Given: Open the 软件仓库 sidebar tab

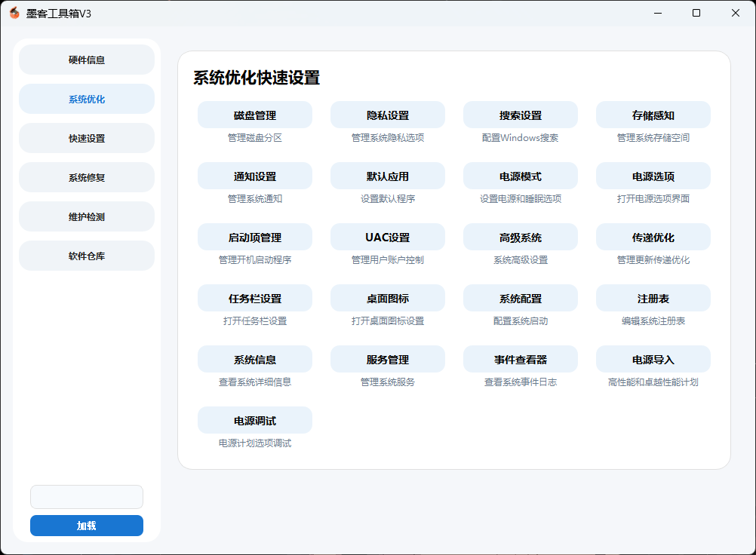Looking at the screenshot, I should pos(87,256).
